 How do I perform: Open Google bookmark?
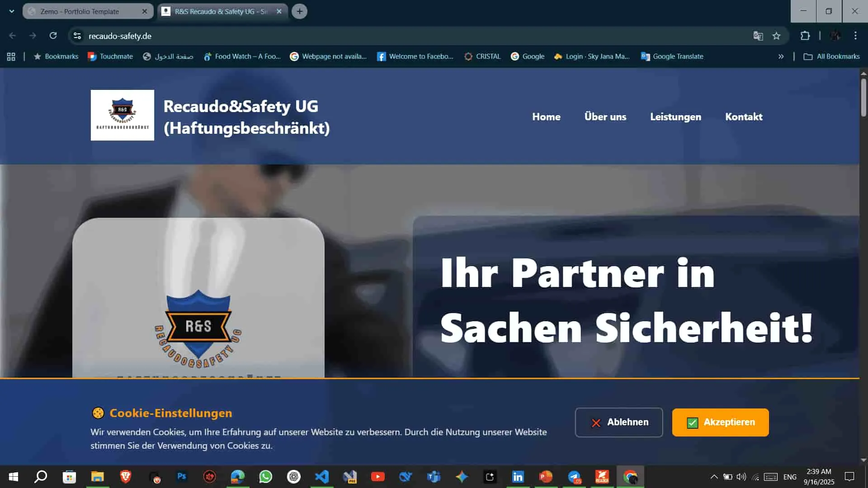tap(528, 56)
